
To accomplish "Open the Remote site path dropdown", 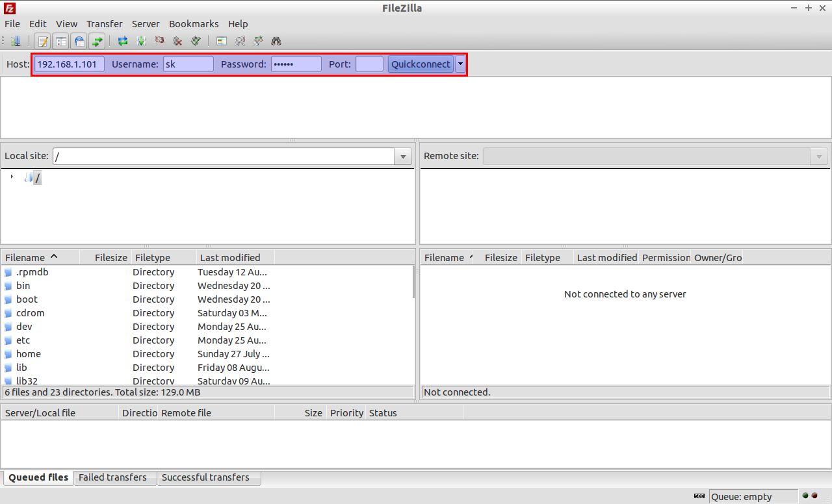I will [819, 157].
